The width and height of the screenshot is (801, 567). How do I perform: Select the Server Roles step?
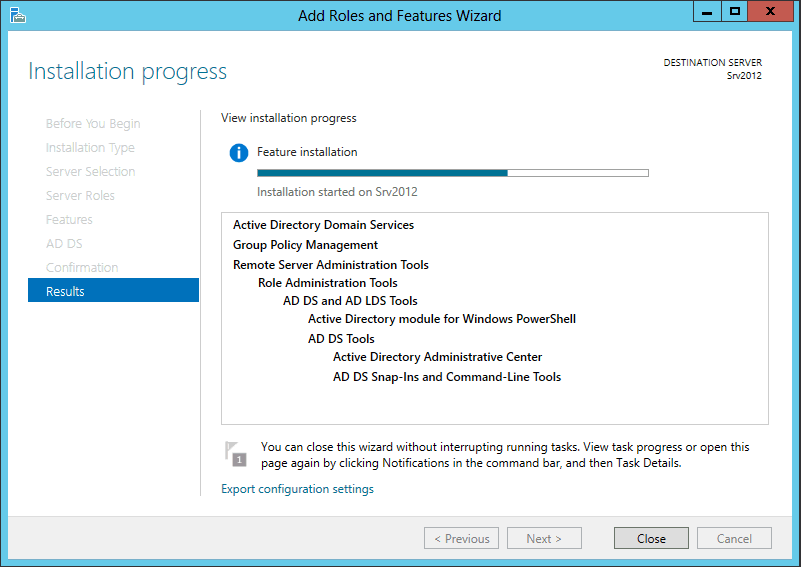tap(80, 196)
